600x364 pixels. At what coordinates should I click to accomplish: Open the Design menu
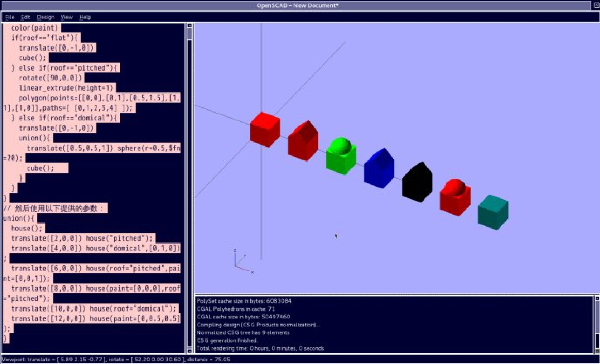(46, 17)
